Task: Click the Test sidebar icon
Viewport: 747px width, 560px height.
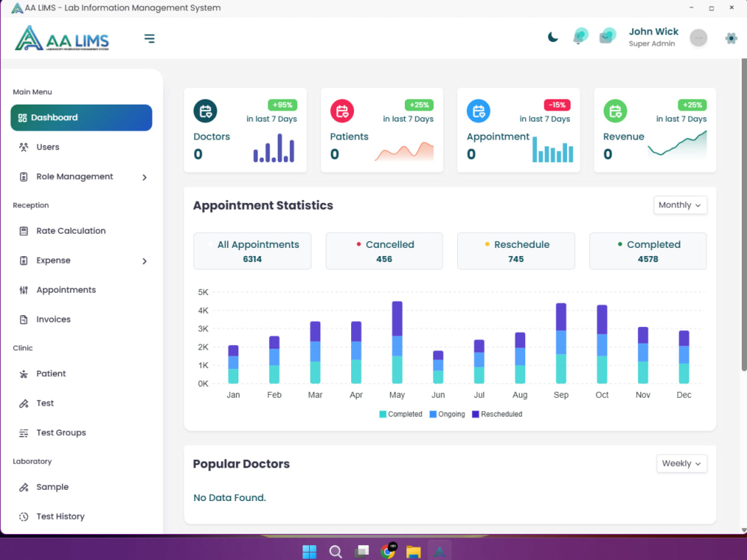Action: [23, 403]
